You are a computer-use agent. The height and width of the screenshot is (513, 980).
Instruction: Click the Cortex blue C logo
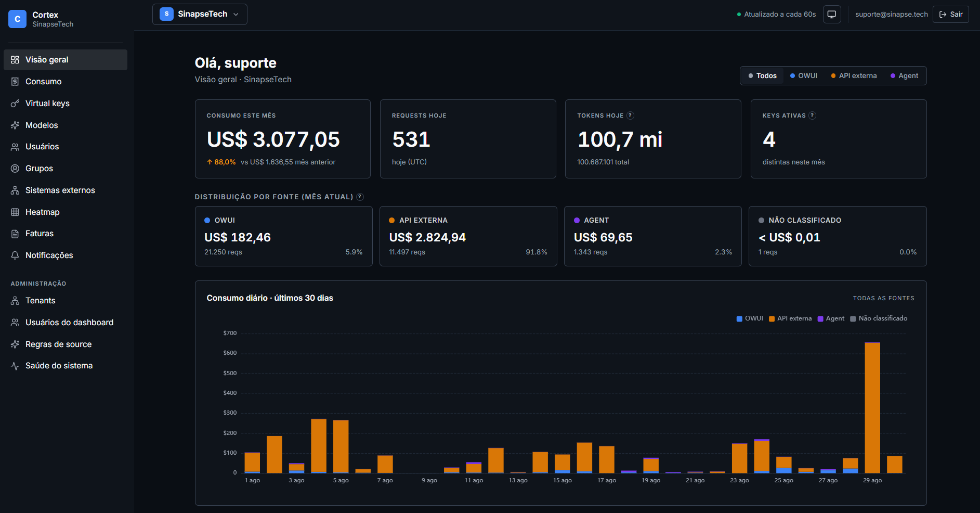tap(17, 19)
